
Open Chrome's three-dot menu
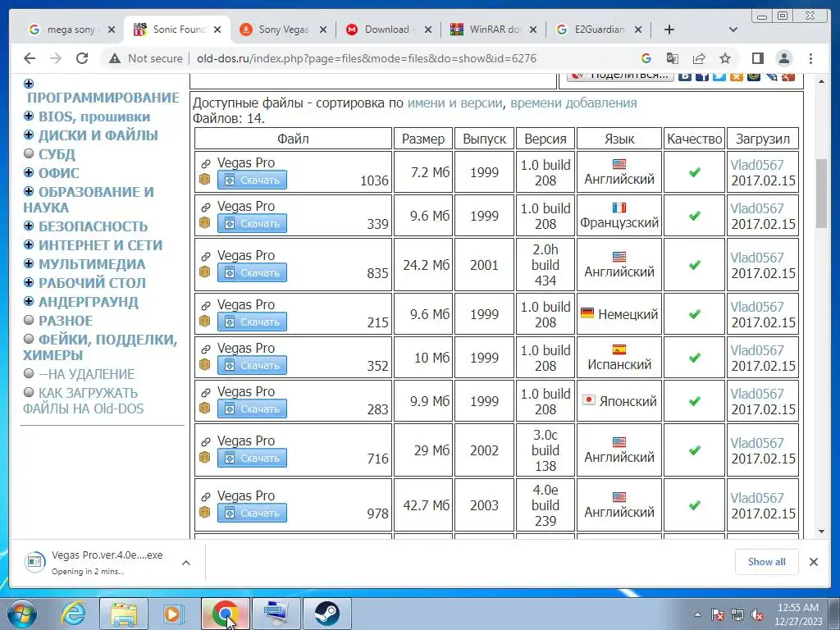[x=811, y=58]
